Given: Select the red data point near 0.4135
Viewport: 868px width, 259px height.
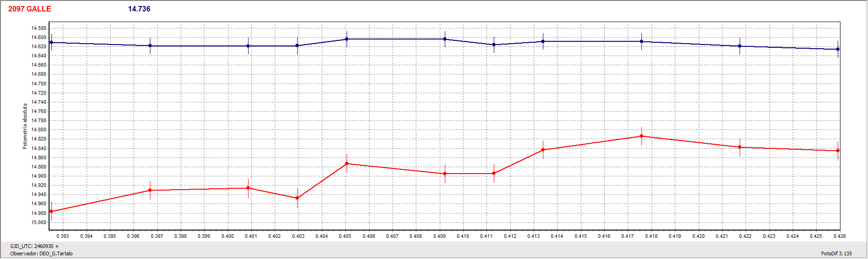Looking at the screenshot, I should pyautogui.click(x=543, y=150).
